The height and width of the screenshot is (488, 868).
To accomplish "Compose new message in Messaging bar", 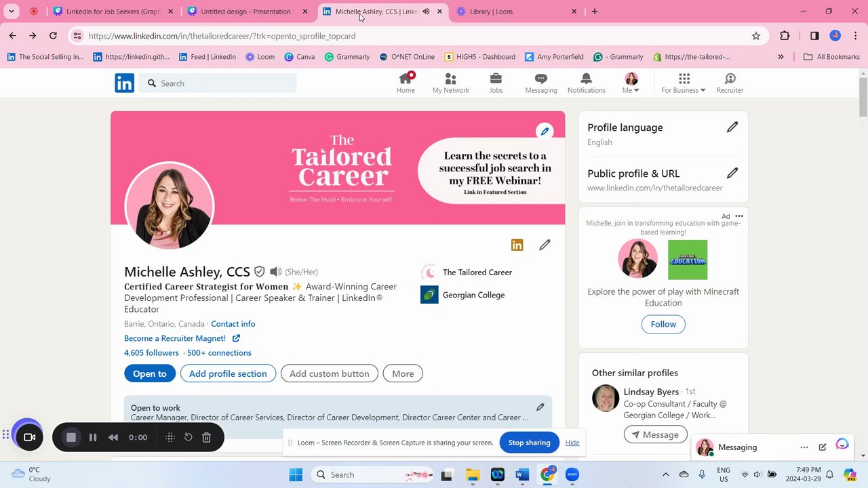I will click(823, 447).
